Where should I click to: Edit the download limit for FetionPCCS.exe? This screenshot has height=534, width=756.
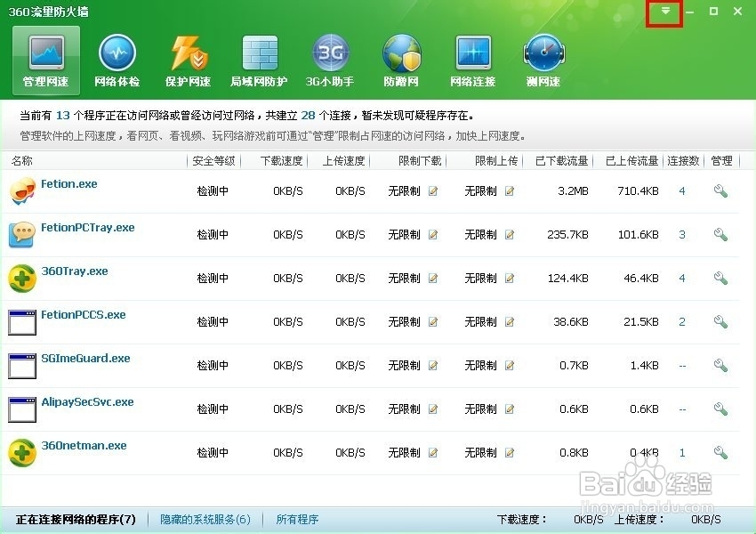coord(433,322)
